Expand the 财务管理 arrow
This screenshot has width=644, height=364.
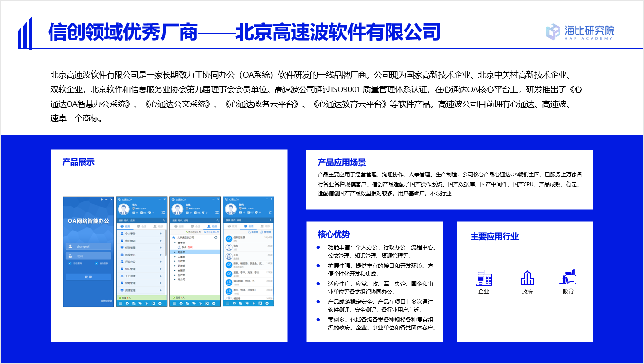pos(161,283)
